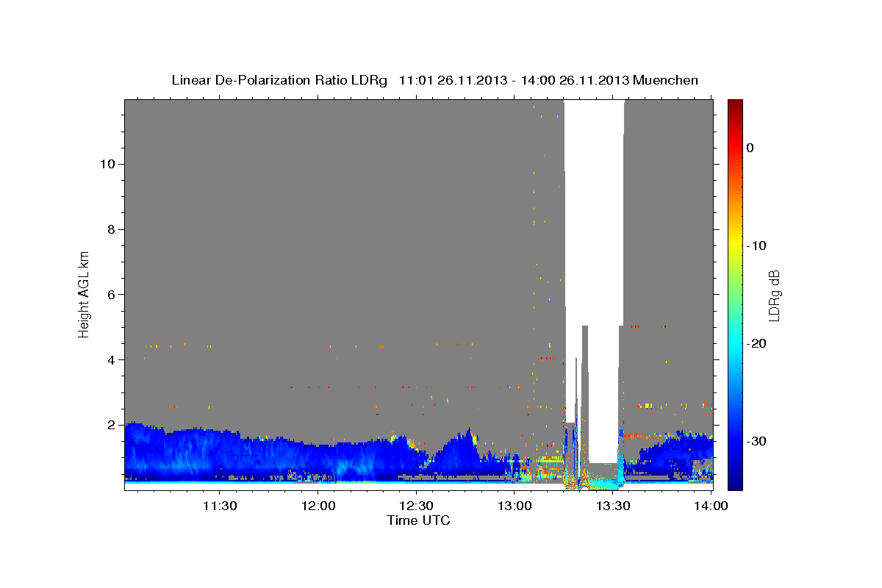Click the 13:30 time tick label
Screen dimensions: 882x588
613,506
